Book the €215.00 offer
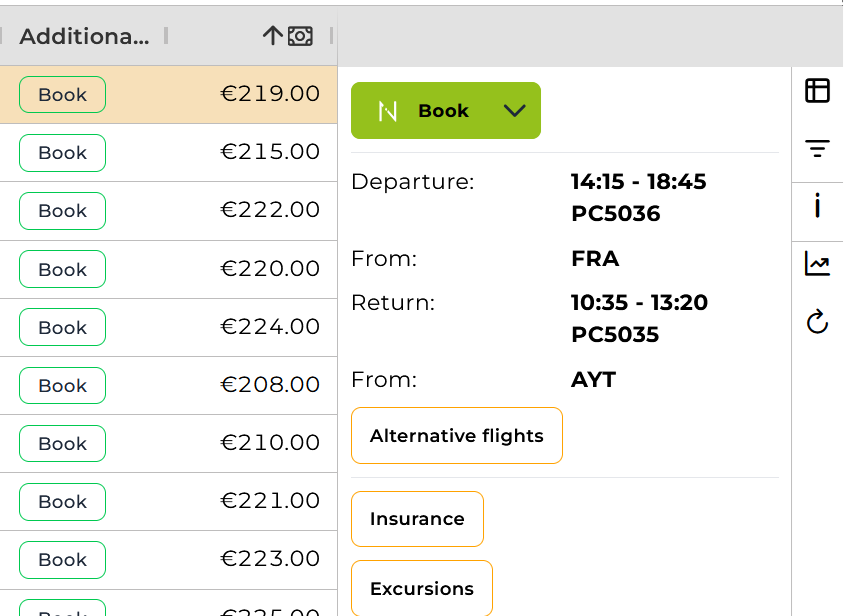The image size is (855, 616). click(x=62, y=153)
